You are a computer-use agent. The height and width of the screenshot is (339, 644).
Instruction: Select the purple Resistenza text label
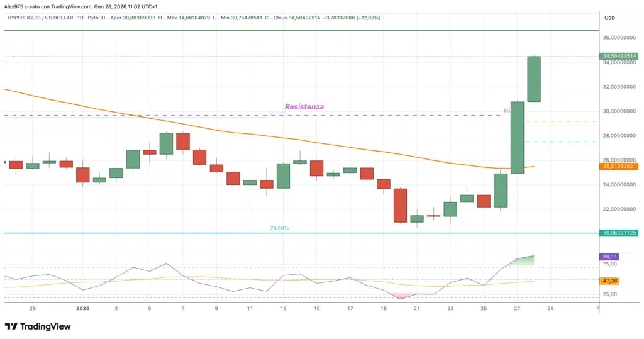(304, 107)
